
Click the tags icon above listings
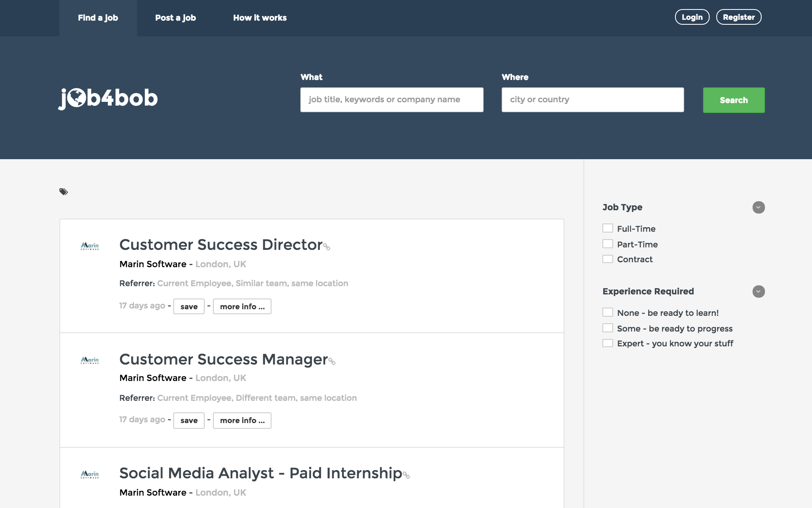click(x=64, y=192)
